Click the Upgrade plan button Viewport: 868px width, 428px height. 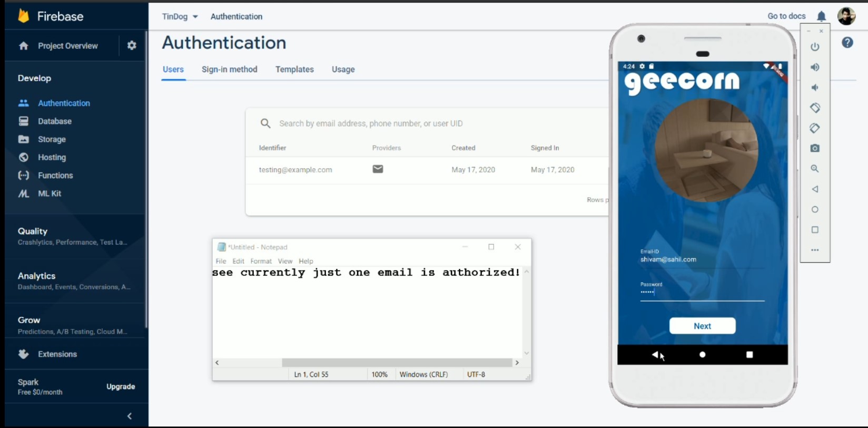(121, 386)
